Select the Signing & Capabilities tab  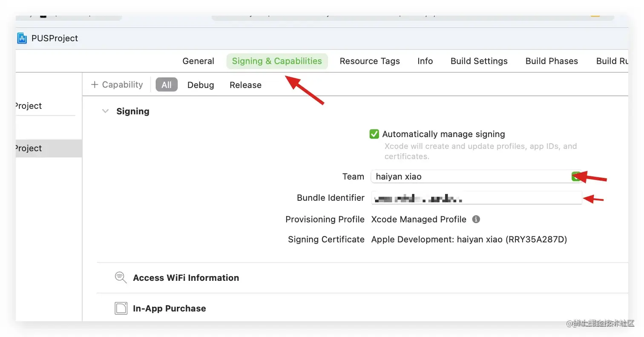[277, 61]
